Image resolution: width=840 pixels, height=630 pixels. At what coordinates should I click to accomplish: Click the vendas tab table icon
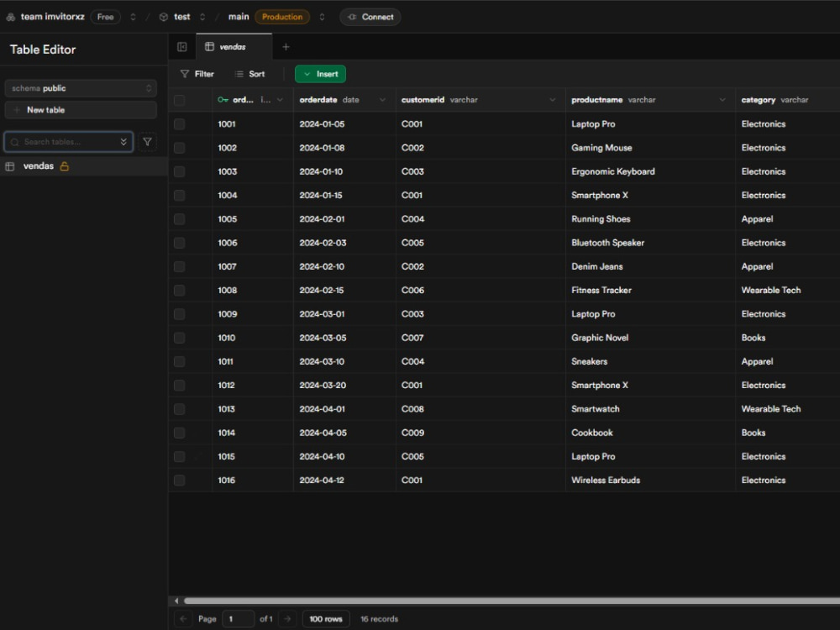click(209, 47)
